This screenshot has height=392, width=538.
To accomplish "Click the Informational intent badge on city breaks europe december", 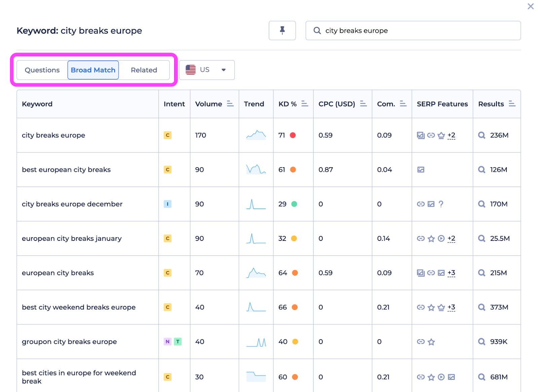I will pyautogui.click(x=167, y=204).
